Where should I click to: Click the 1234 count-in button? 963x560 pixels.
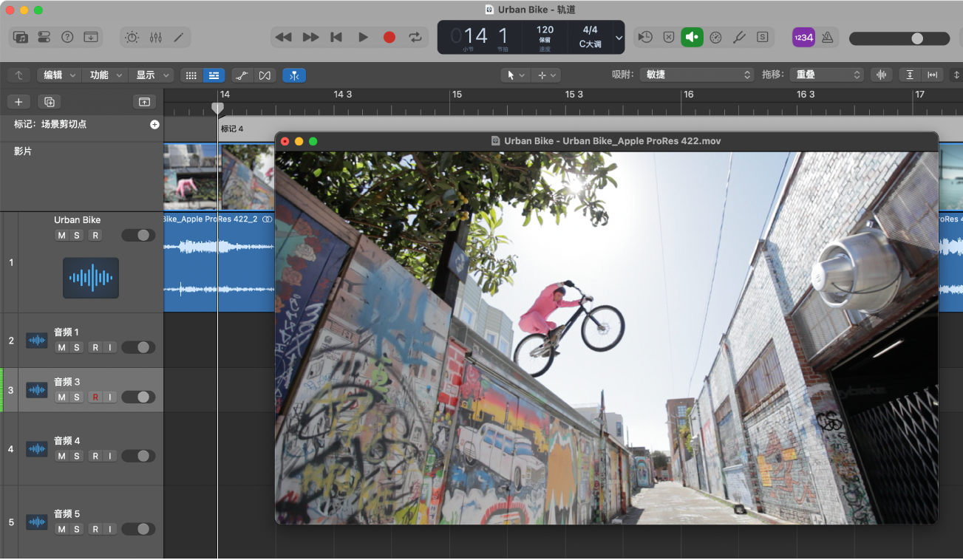tap(803, 37)
